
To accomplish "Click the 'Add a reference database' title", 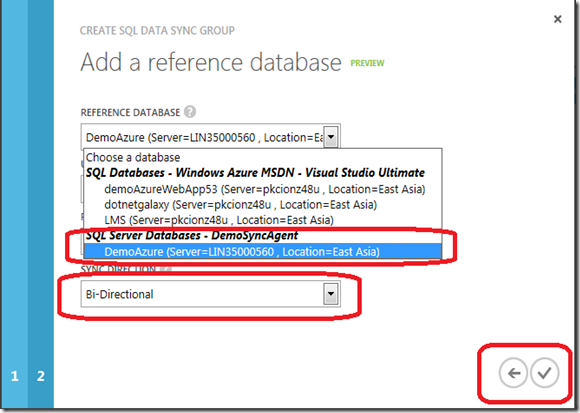I will pos(211,62).
